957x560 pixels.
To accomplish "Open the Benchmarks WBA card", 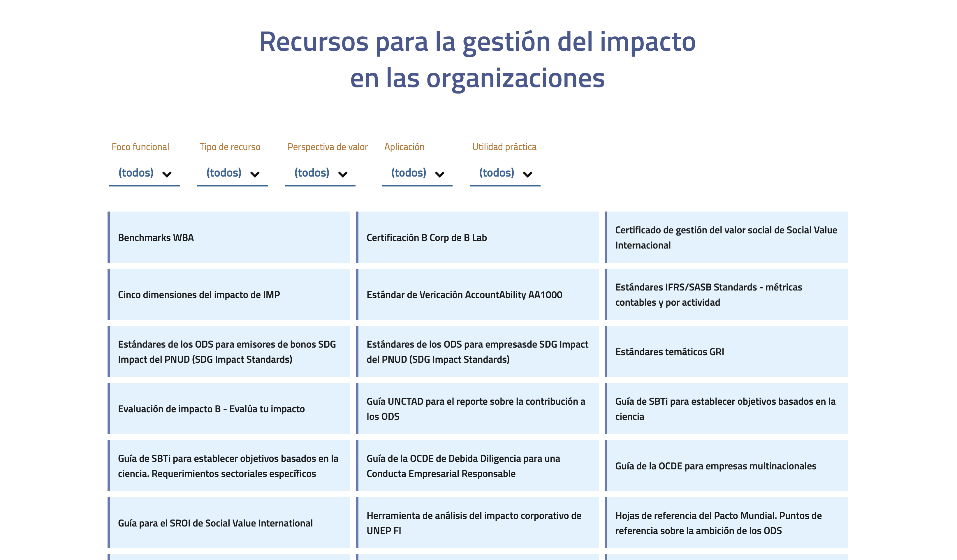I will (229, 237).
